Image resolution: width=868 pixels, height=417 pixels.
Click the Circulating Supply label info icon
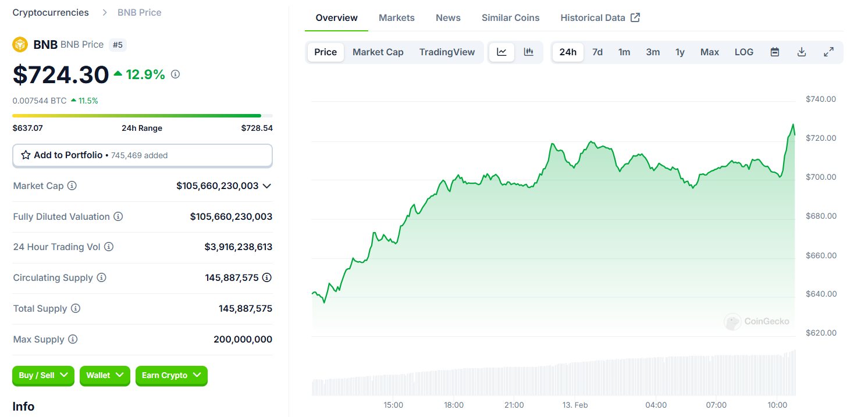coord(101,277)
